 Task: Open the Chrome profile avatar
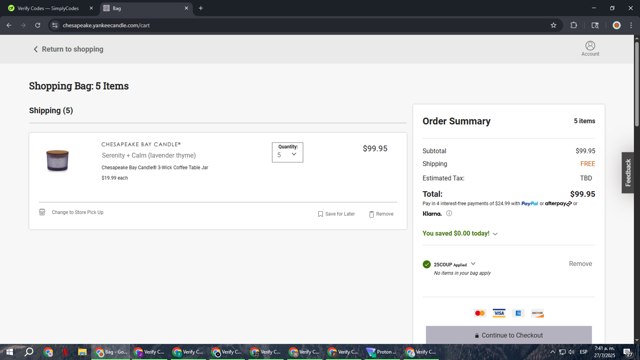coord(616,25)
